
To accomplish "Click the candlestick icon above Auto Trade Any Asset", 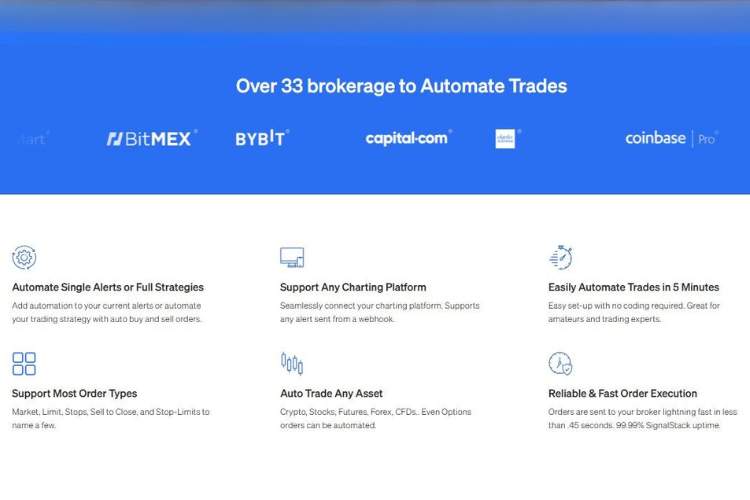I will (x=292, y=363).
